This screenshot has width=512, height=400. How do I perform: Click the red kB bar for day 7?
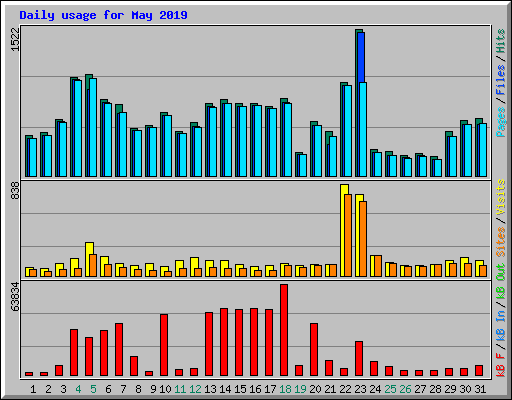(x=119, y=349)
